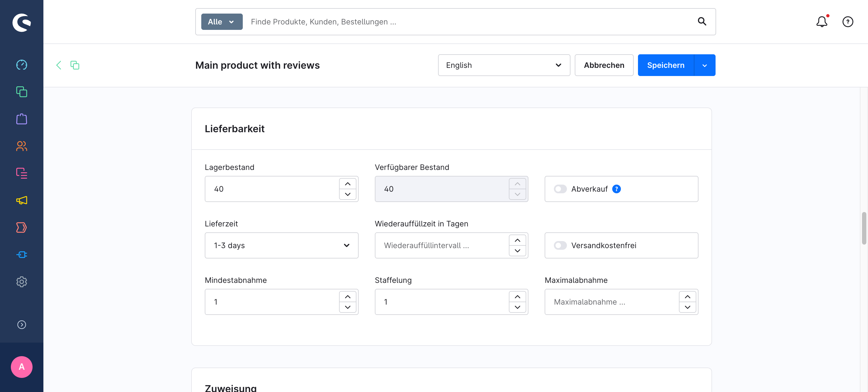Decrease Lagerbestand with the down arrow
Image resolution: width=868 pixels, height=392 pixels.
point(348,194)
